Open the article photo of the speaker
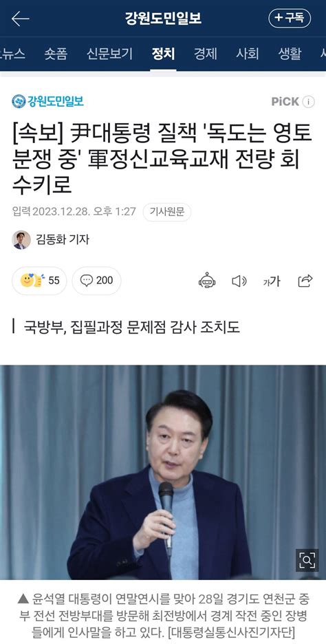 coord(163,472)
